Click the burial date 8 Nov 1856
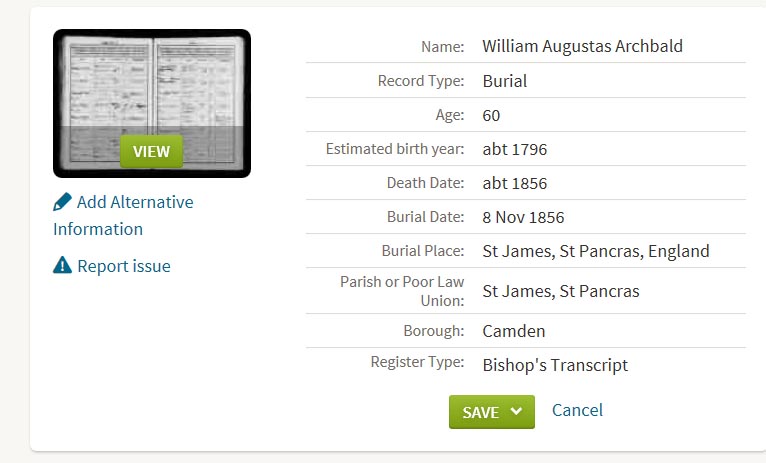 point(523,217)
